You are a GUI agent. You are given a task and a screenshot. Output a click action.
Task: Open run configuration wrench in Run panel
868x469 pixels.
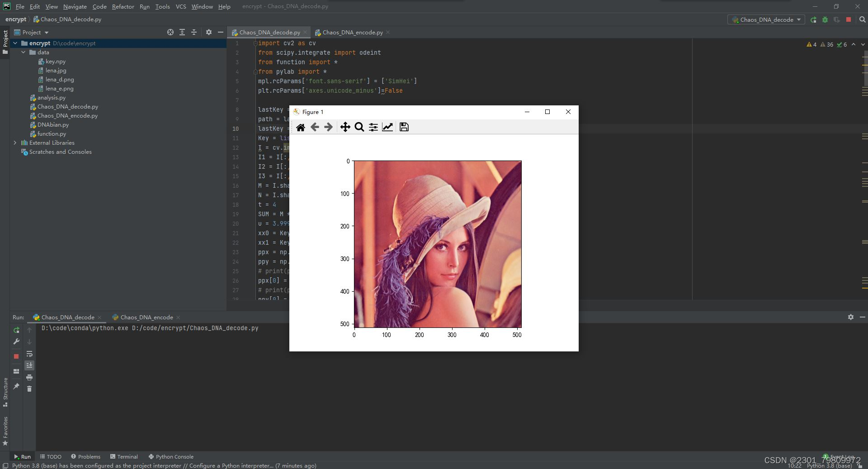16,342
